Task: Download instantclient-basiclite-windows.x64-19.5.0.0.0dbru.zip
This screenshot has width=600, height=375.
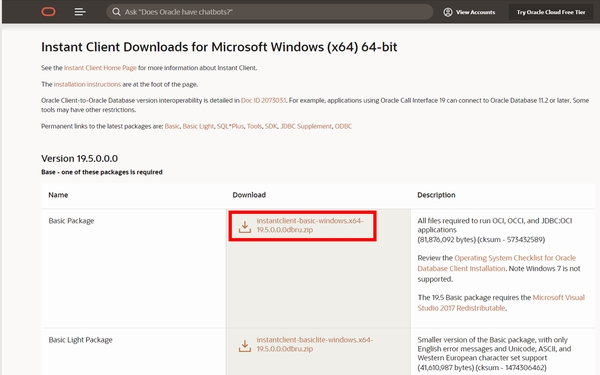Action: tap(315, 344)
